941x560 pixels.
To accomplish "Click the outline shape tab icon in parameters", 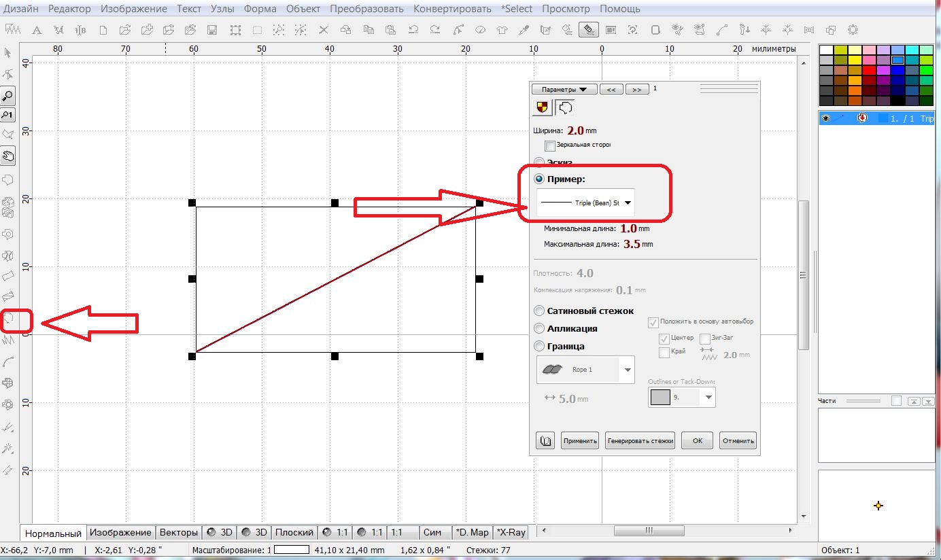I will pos(565,107).
